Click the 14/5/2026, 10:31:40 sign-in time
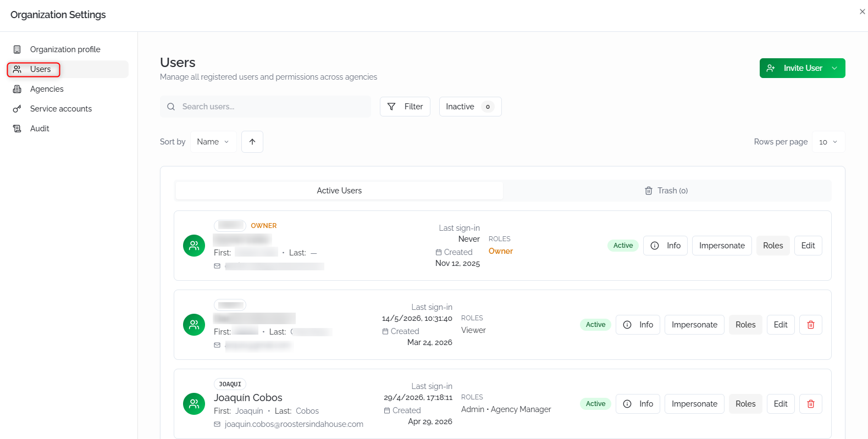Viewport: 868px width, 439px height. pyautogui.click(x=417, y=318)
